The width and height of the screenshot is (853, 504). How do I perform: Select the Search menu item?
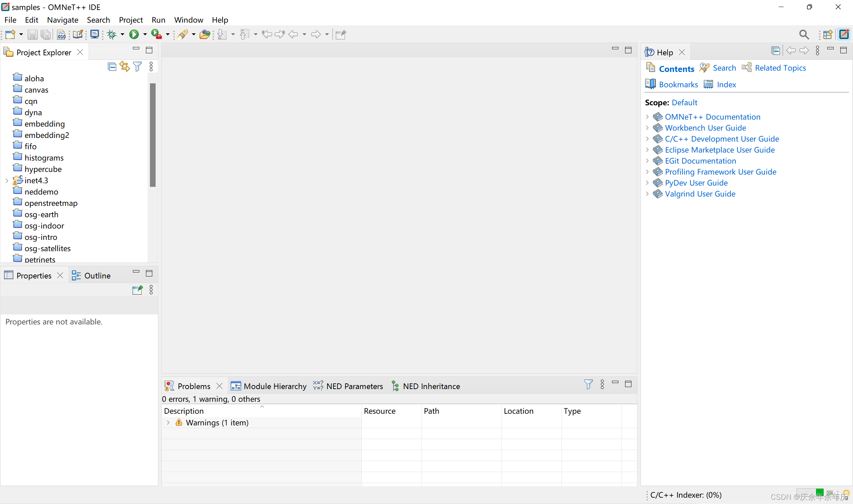[97, 20]
